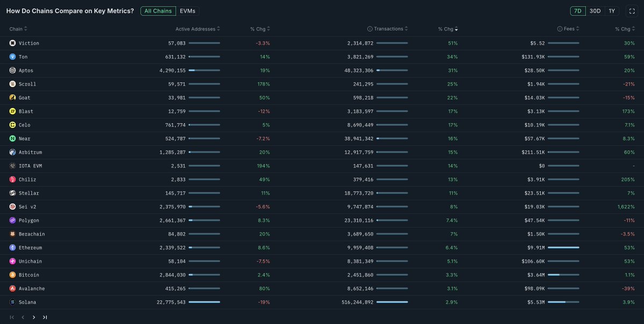Jump to the last page arrow
The height and width of the screenshot is (324, 644).
pos(45,318)
